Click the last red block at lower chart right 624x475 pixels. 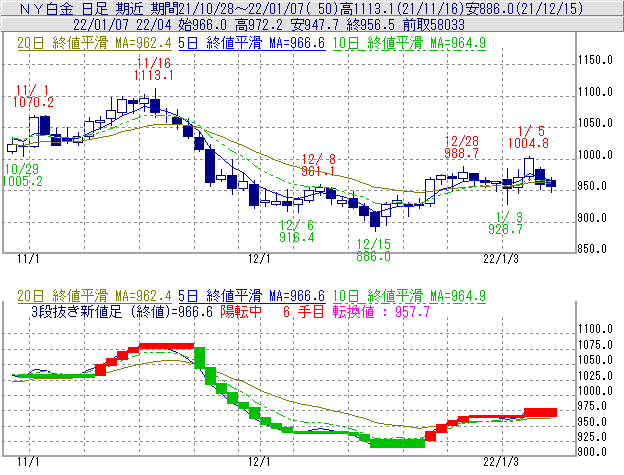pyautogui.click(x=540, y=412)
